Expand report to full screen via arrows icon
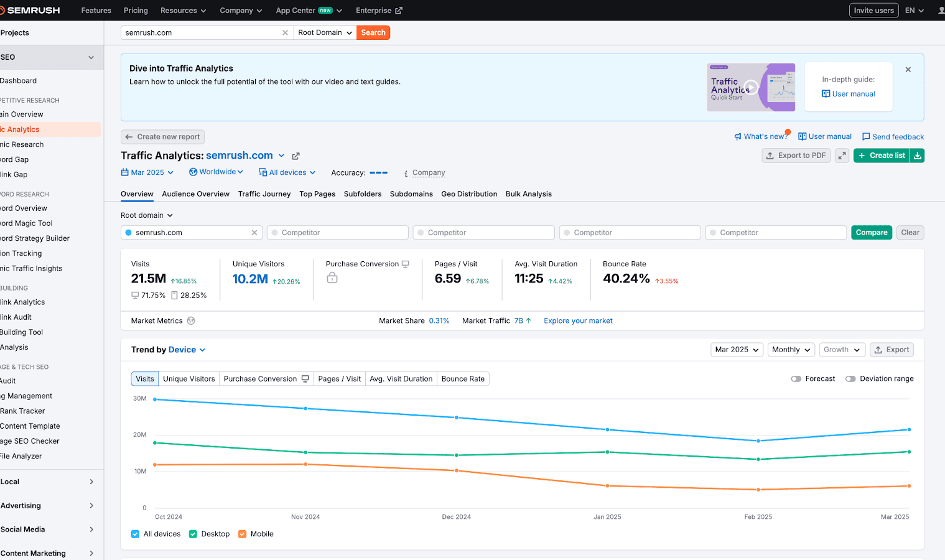Image resolution: width=945 pixels, height=560 pixels. click(x=842, y=155)
